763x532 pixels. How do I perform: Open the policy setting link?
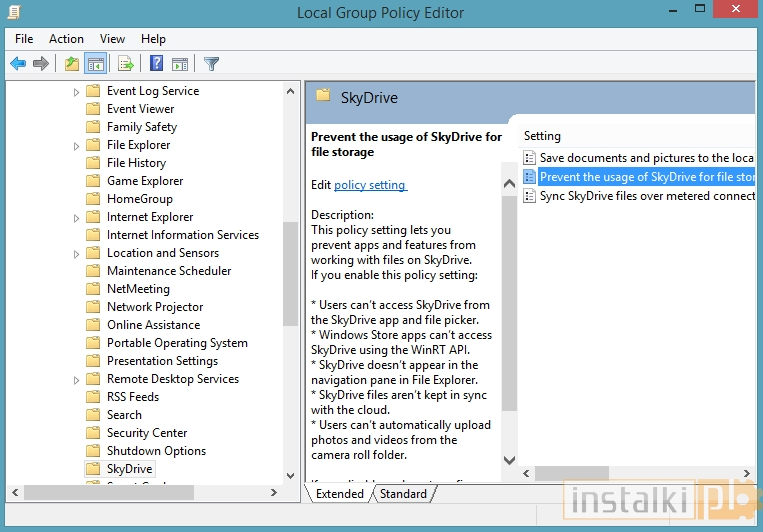[370, 185]
